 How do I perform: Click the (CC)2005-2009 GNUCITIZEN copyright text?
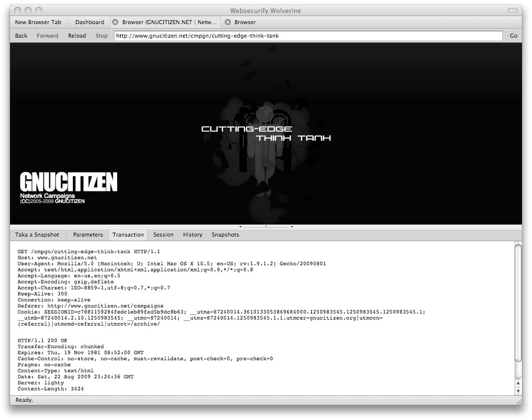pyautogui.click(x=52, y=201)
